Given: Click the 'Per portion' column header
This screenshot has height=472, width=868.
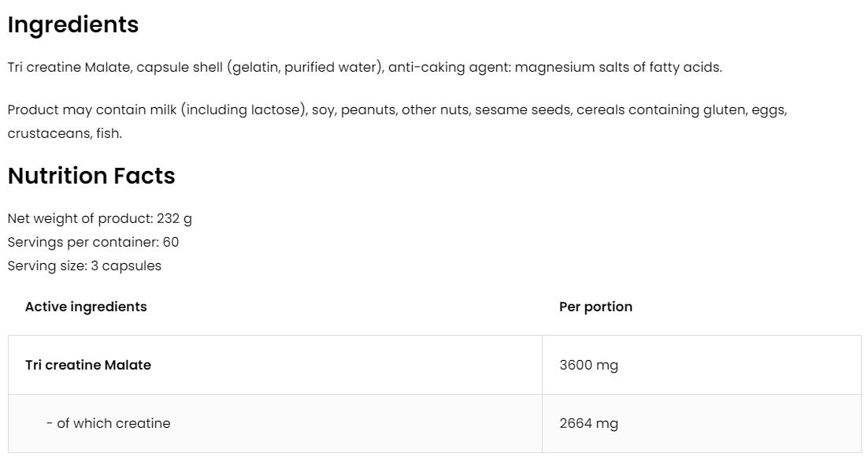Looking at the screenshot, I should point(595,307).
